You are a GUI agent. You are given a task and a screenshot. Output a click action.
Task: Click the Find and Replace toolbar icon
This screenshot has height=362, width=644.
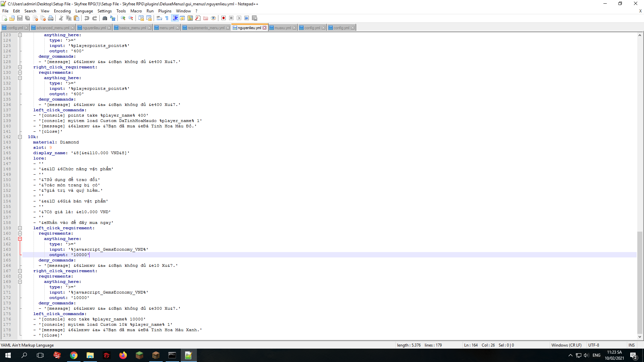click(113, 18)
